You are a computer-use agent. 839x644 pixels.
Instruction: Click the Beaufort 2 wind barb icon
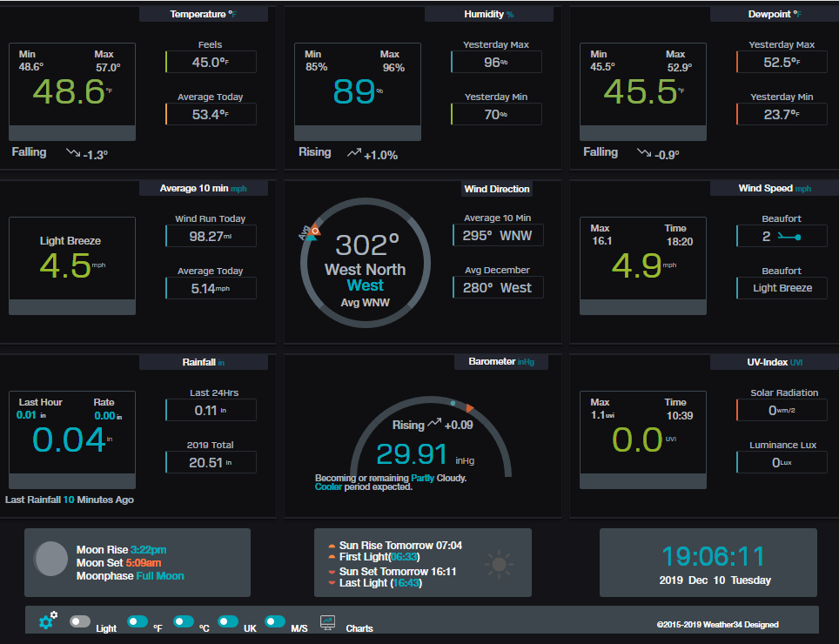[789, 237]
